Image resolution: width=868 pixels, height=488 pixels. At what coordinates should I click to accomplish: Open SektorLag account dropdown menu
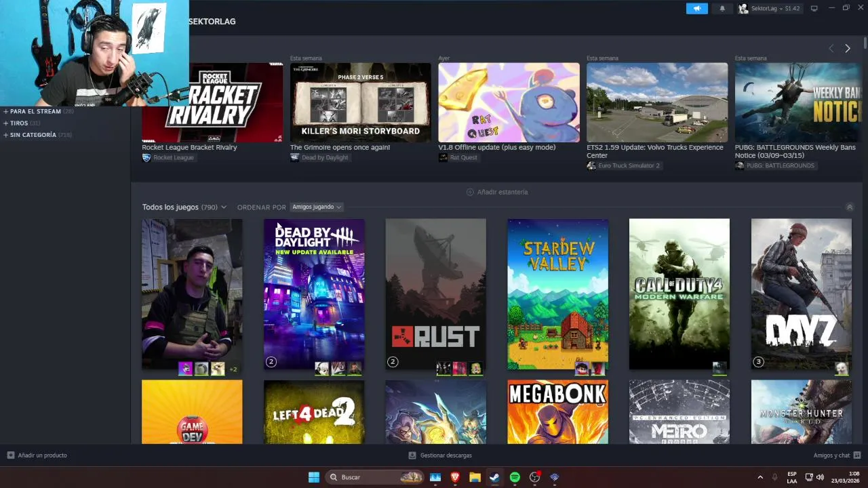tap(769, 8)
